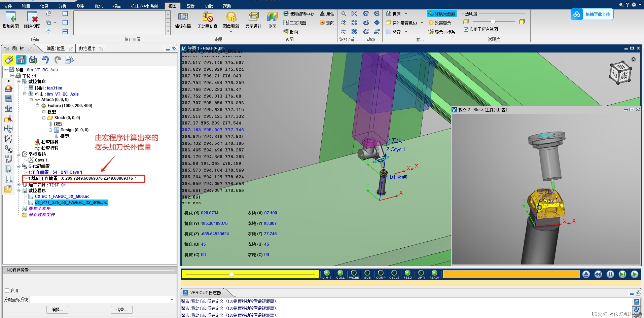Switch to the 偏置: 位置 tab
The height and width of the screenshot is (318, 644).
[56, 48]
